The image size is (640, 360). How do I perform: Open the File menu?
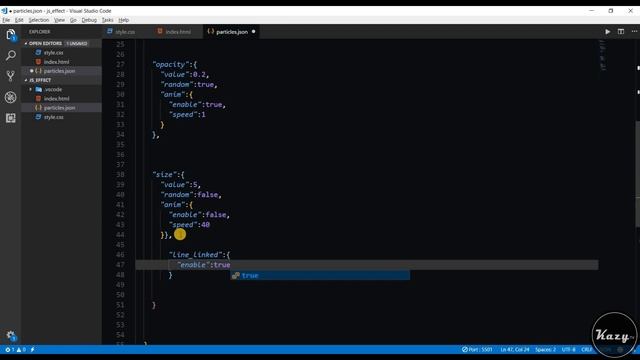(6, 20)
